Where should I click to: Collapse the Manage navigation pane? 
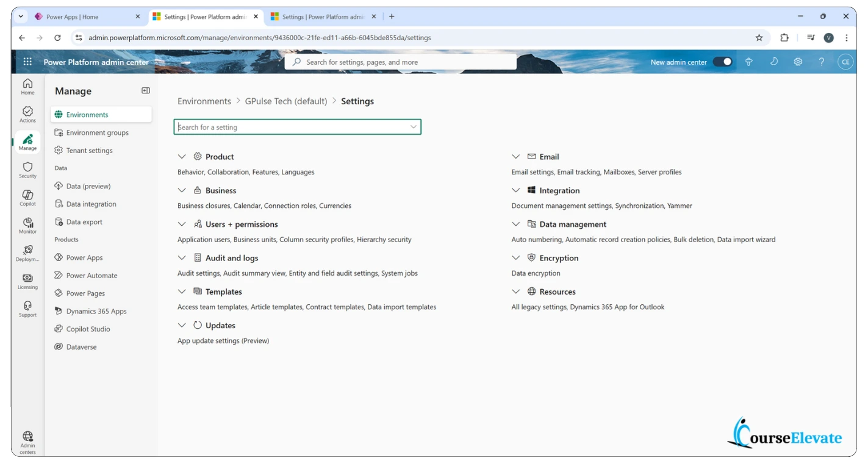pyautogui.click(x=145, y=91)
